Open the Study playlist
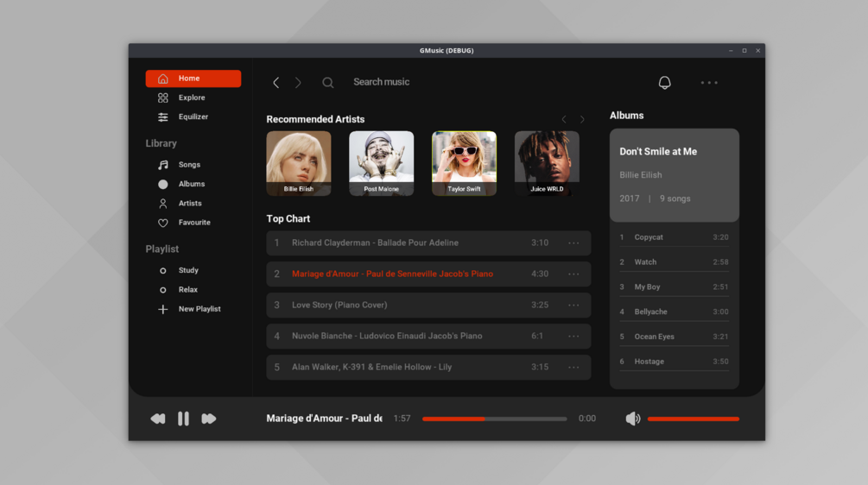The image size is (868, 485). point(188,270)
